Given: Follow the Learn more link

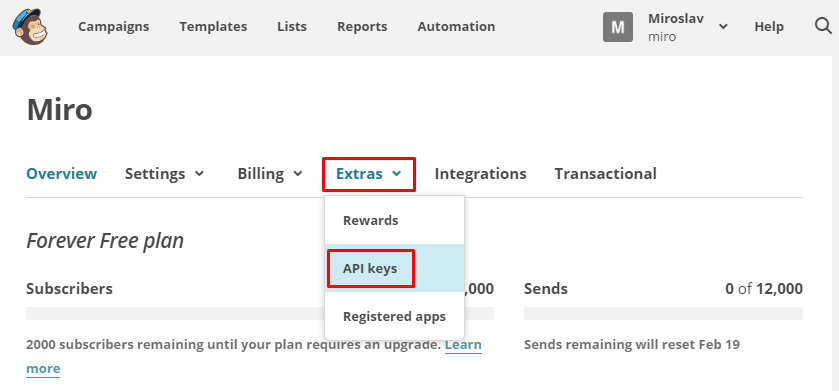Looking at the screenshot, I should (463, 345).
